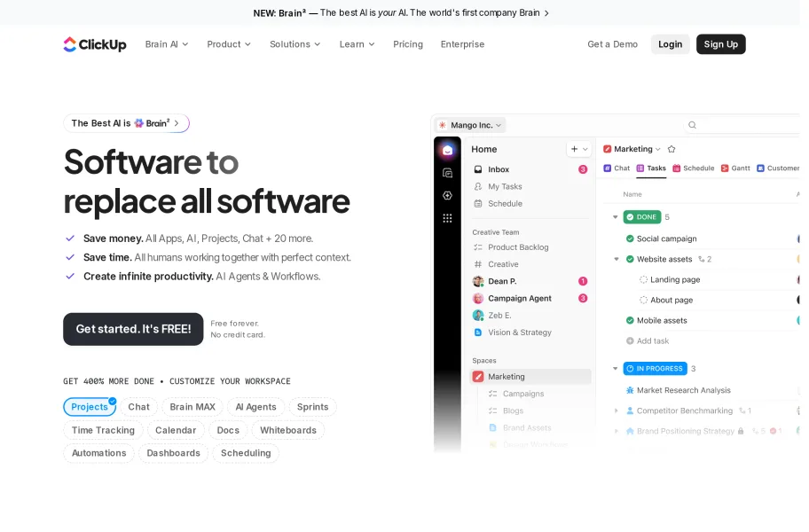809x532 pixels.
Task: Expand the Product navigation menu
Action: pos(229,44)
